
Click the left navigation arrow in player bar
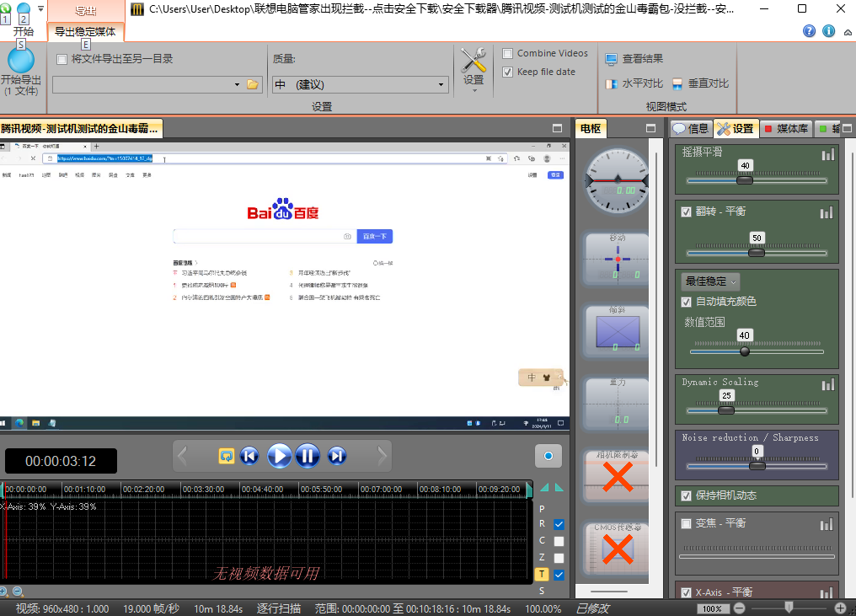click(182, 456)
